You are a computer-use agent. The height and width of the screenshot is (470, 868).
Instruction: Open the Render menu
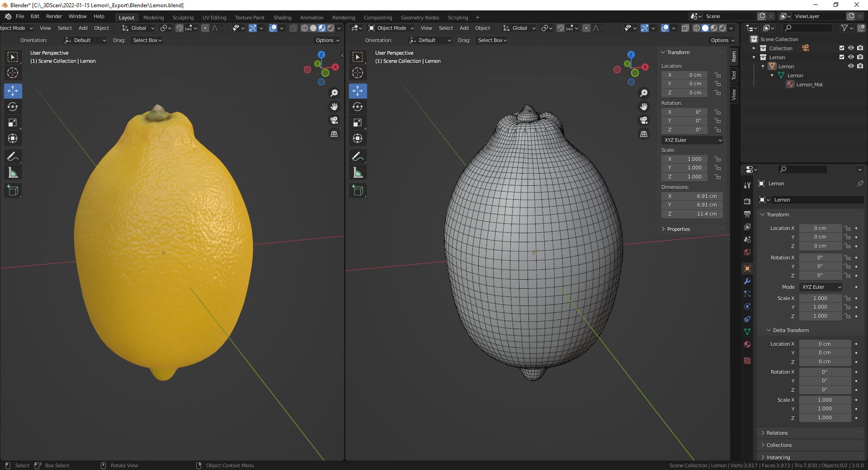pos(54,16)
